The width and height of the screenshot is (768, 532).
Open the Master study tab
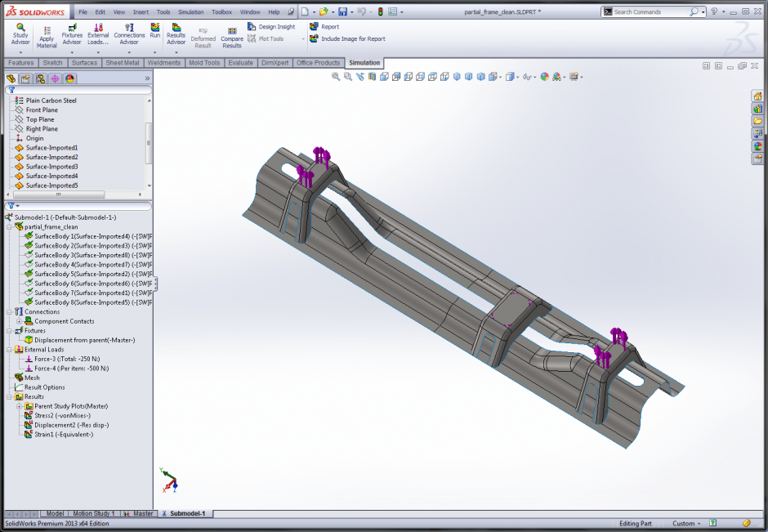[x=143, y=514]
